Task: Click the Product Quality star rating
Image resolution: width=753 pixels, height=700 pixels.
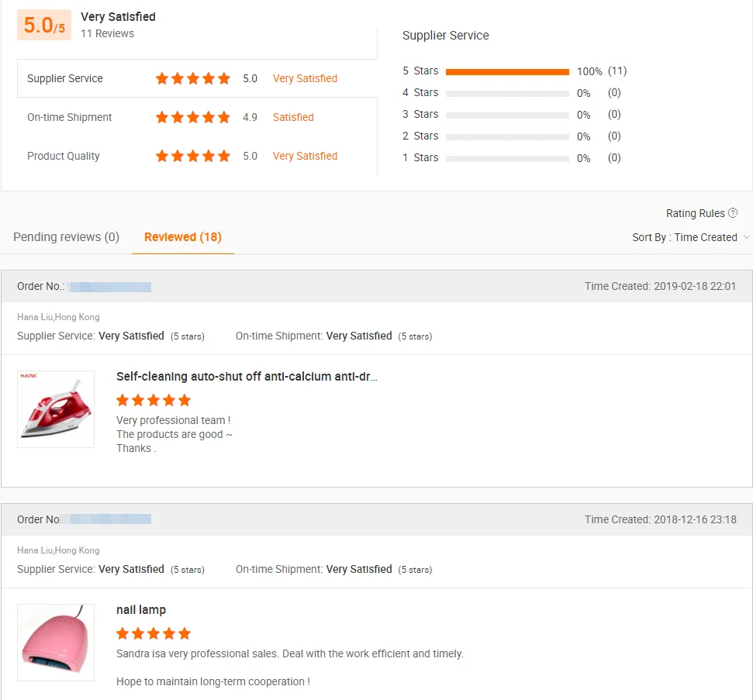Action: [x=193, y=156]
